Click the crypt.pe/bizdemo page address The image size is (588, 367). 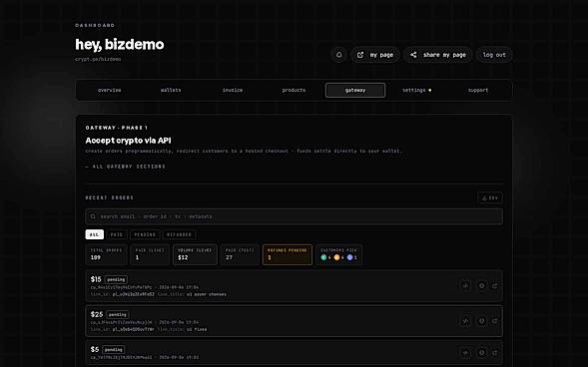98,59
